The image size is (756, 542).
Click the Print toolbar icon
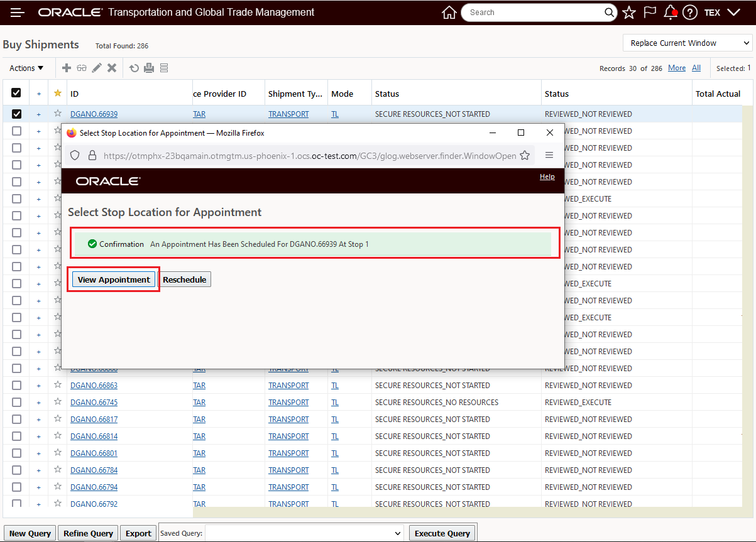149,68
